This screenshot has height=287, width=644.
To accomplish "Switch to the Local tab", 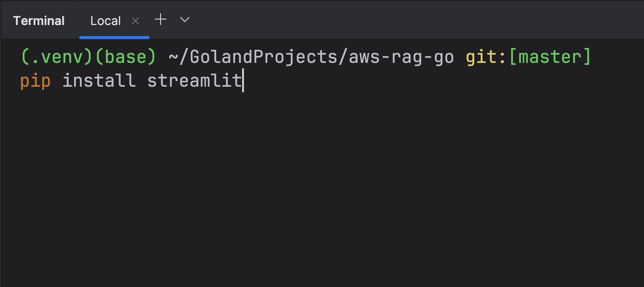I will click(x=105, y=20).
